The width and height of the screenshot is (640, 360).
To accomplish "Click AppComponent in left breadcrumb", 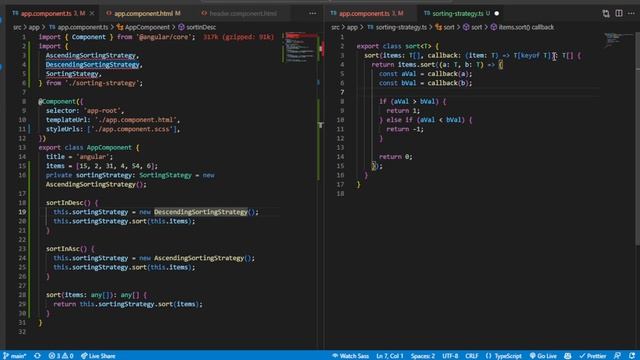I will (x=143, y=27).
